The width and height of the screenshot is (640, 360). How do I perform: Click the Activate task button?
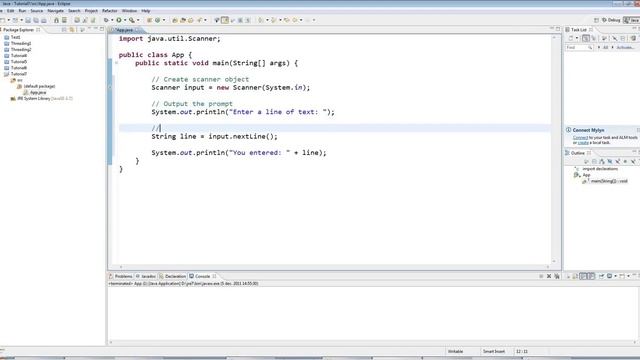[x=625, y=48]
